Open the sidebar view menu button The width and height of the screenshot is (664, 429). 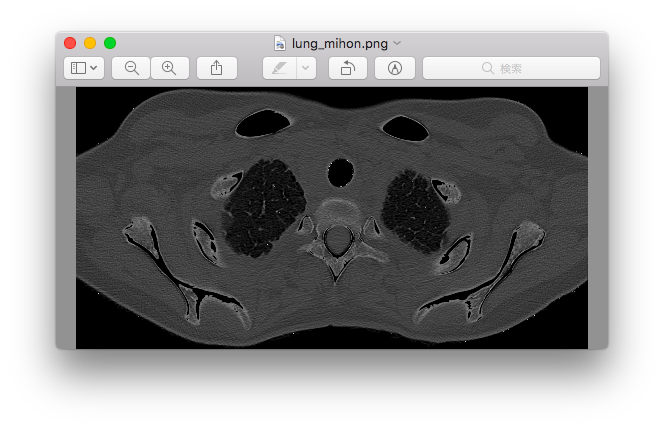point(84,68)
